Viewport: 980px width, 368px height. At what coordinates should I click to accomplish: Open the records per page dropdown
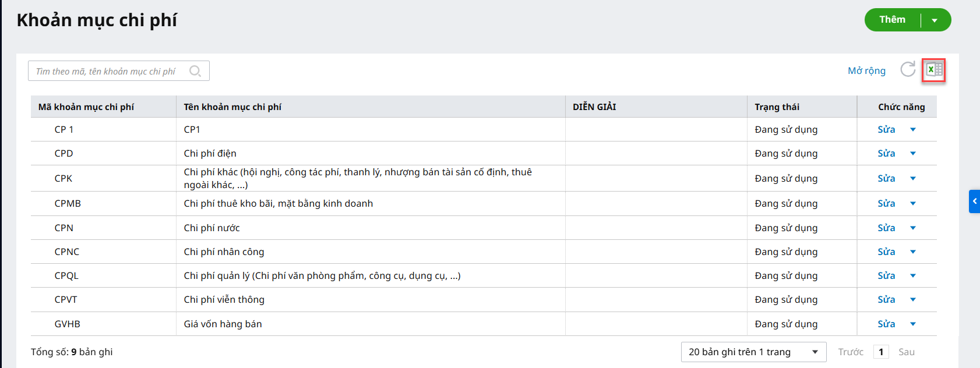pos(753,352)
